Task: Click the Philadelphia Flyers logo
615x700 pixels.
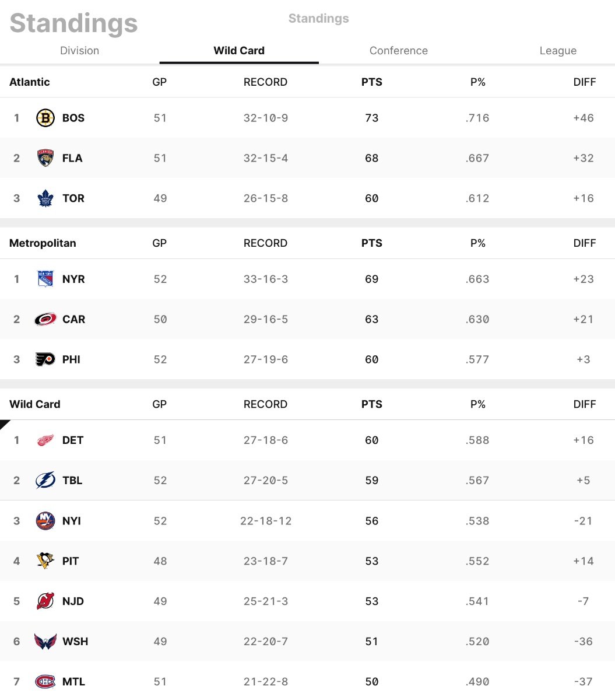Action: point(45,359)
